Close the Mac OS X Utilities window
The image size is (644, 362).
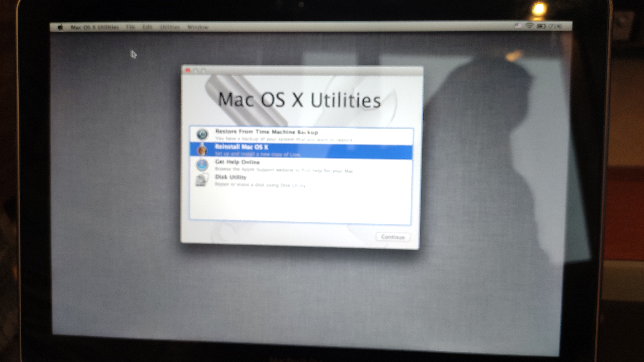tap(188, 71)
